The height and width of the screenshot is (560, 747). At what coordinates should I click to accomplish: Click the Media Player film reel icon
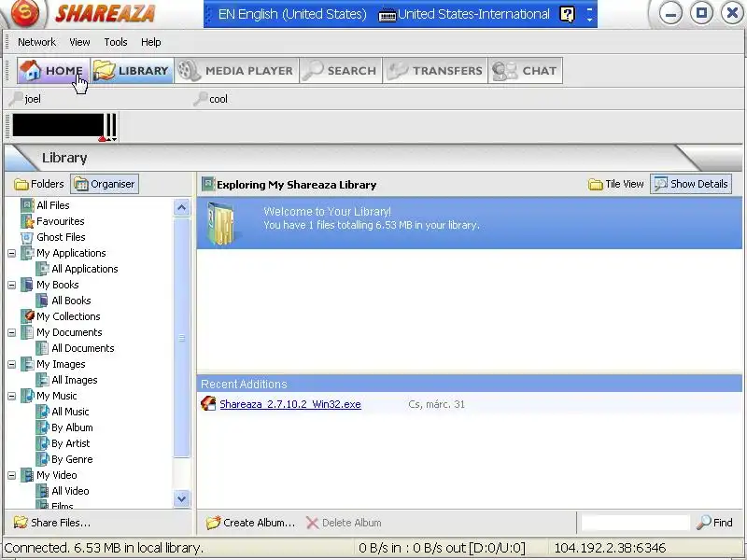coord(189,71)
